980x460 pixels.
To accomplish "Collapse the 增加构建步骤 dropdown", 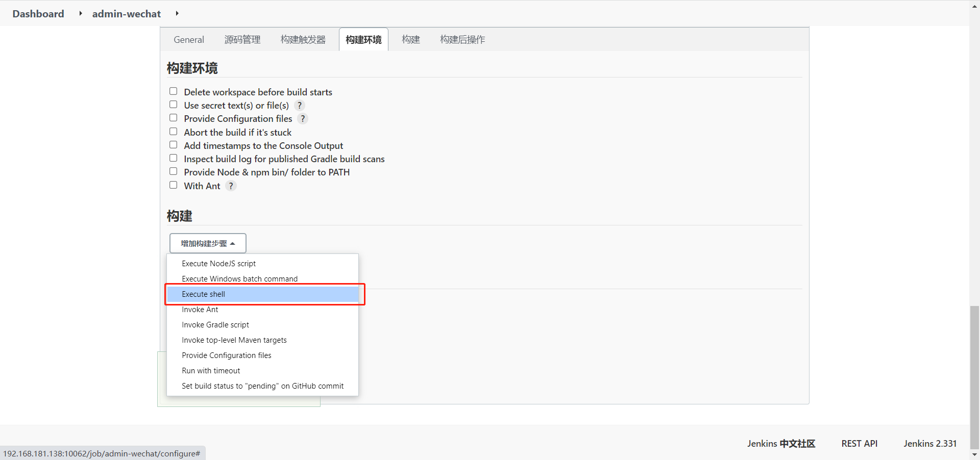I will click(207, 243).
